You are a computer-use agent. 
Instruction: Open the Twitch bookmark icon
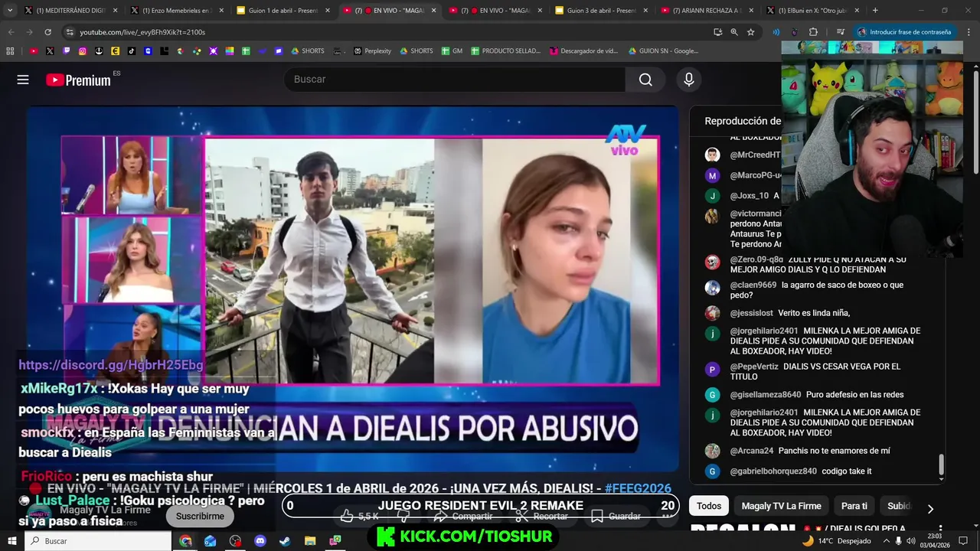[67, 51]
